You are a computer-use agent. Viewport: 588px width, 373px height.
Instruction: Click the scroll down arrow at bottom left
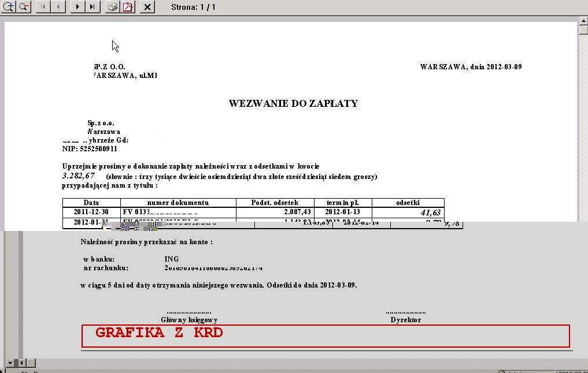coord(10,363)
